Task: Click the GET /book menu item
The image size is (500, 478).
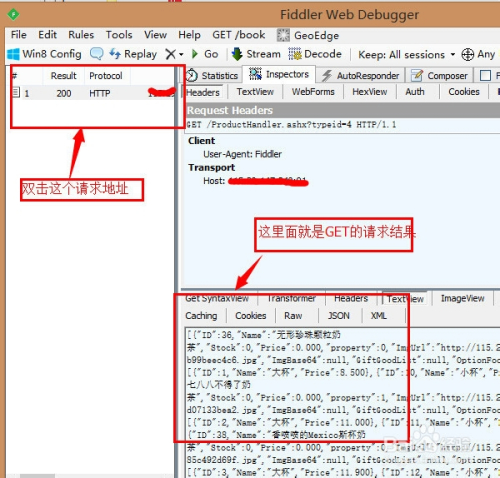Action: tap(239, 35)
